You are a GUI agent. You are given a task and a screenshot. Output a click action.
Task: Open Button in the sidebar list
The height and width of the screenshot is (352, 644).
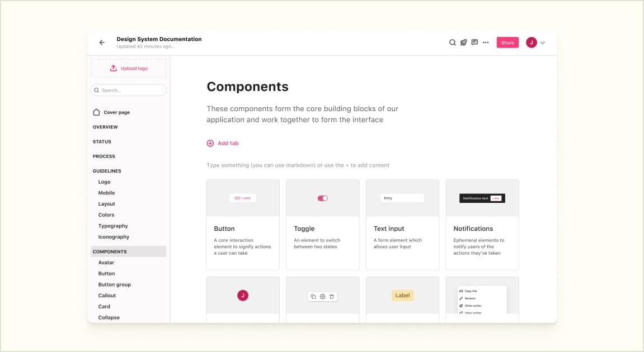106,274
